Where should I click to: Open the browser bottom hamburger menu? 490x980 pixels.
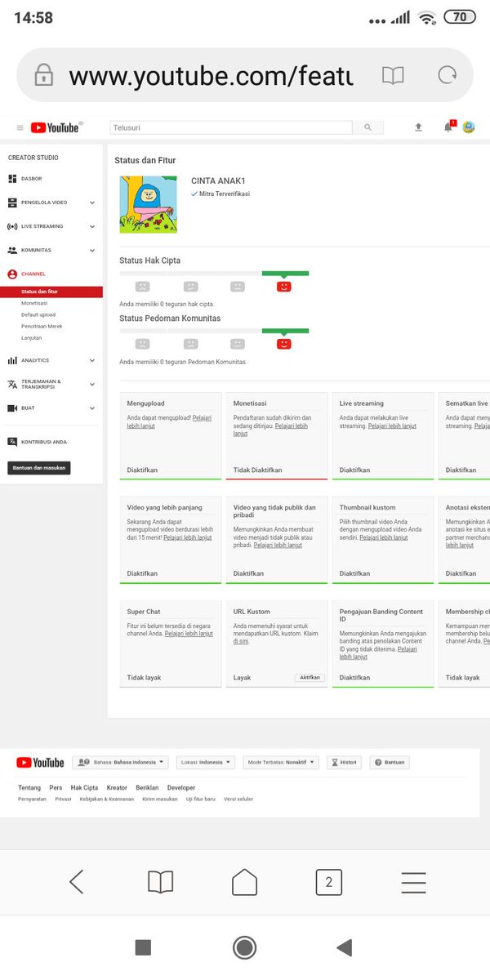point(413,882)
